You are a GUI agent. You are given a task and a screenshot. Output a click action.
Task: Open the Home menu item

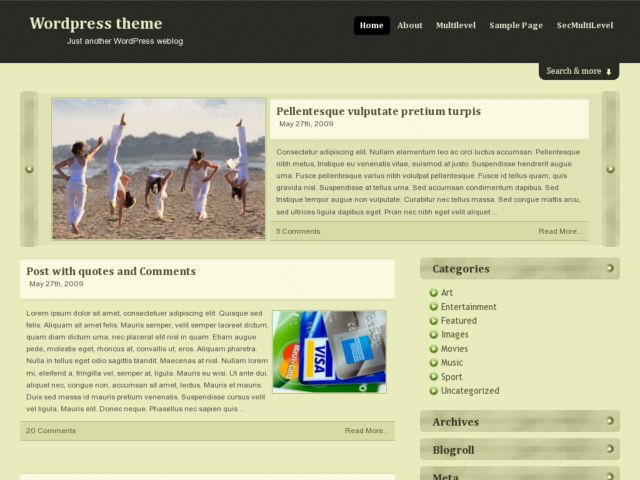tap(371, 25)
